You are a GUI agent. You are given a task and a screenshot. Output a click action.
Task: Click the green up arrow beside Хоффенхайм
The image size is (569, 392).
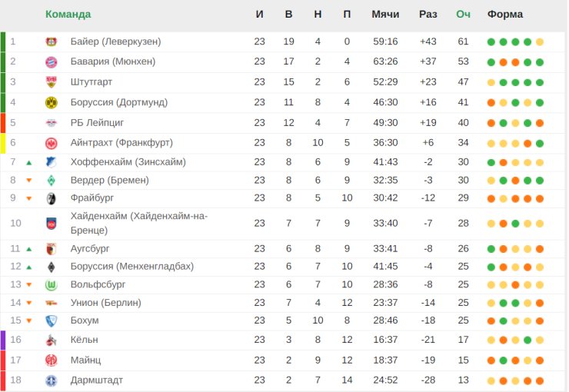tap(29, 163)
